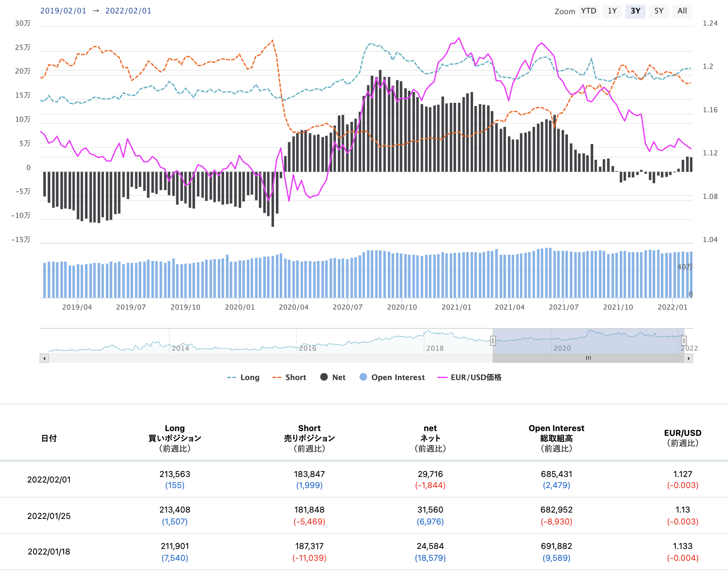This screenshot has width=728, height=579.
Task: Click the 2019/04 x-axis label
Action: pyautogui.click(x=77, y=307)
